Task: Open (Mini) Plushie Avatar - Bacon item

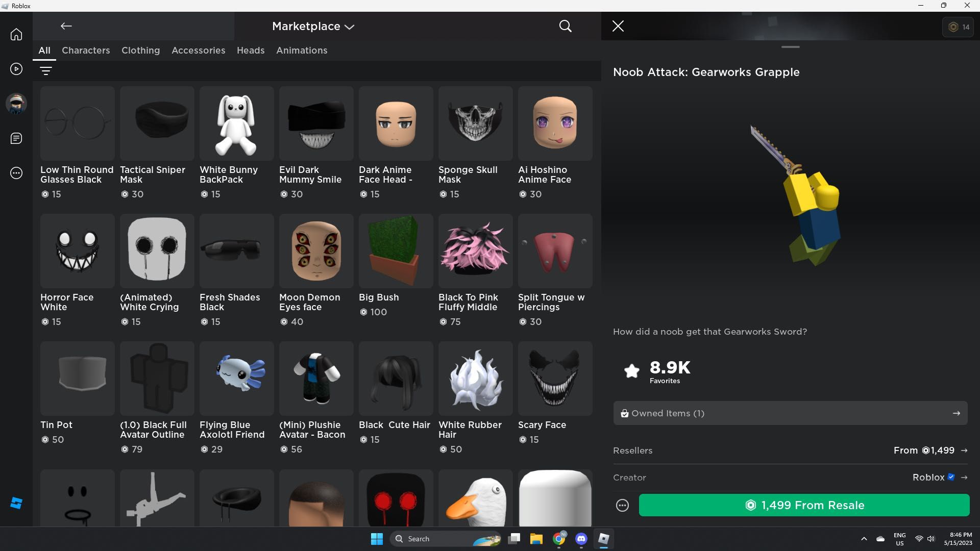Action: pyautogui.click(x=316, y=398)
